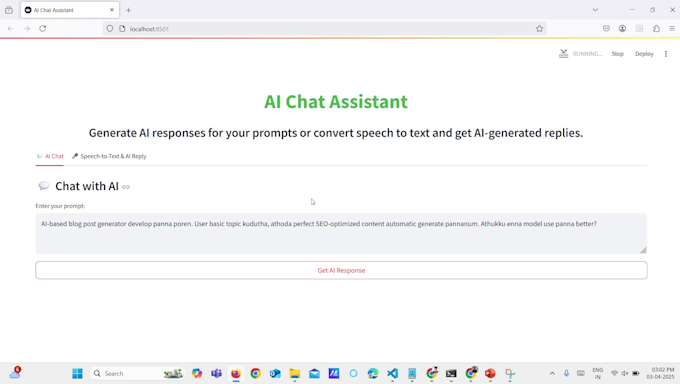
Task: Click the resize handle of the prompt box
Action: click(x=643, y=250)
